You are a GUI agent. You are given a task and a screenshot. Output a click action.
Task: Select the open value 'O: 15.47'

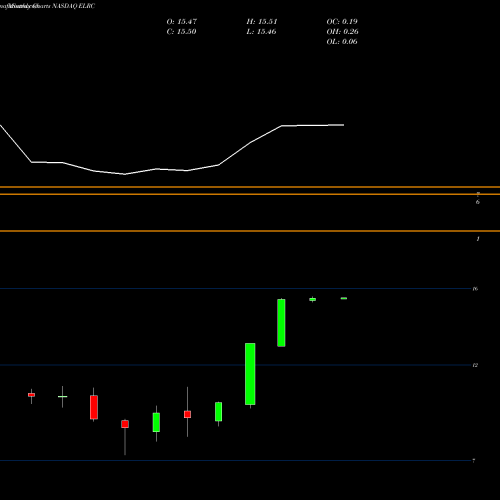(182, 22)
